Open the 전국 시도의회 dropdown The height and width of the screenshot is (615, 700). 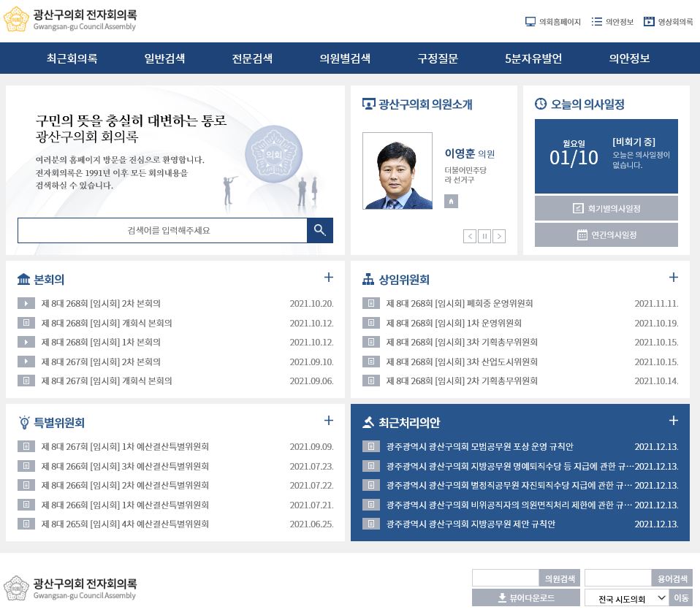pyautogui.click(x=628, y=597)
